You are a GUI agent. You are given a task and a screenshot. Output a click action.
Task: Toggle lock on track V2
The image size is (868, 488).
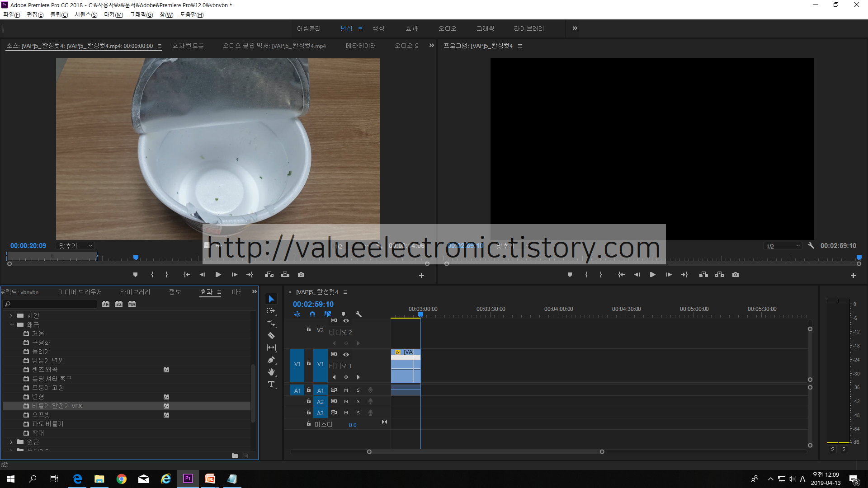tap(309, 329)
